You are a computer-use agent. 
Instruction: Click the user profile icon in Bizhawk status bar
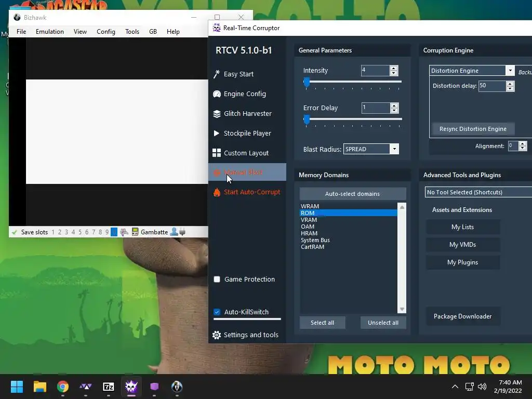[x=174, y=232]
